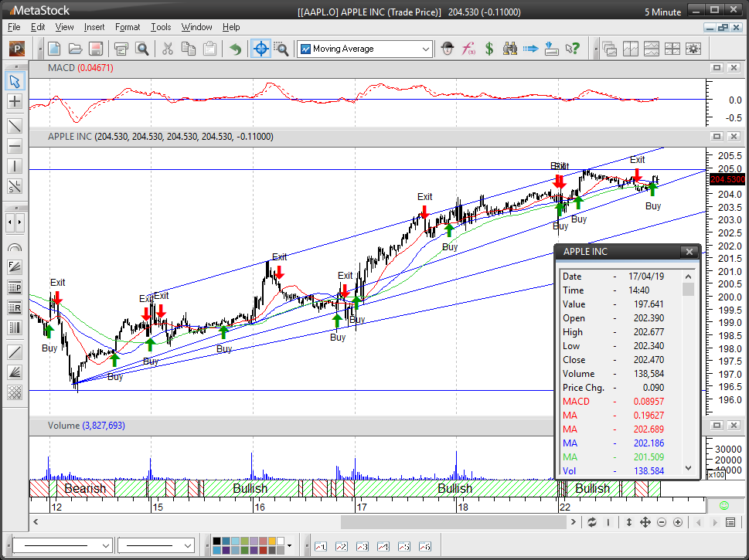Click the horizontal chart scrollbar thumb
Image resolution: width=749 pixels, height=560 pixels.
pyautogui.click(x=453, y=522)
